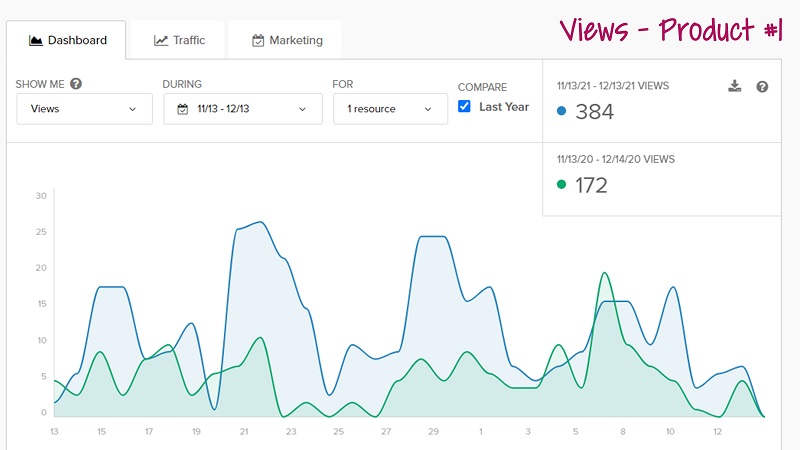Click the 11/13/21 - 12/13/21 VIEWS label
Image resolution: width=800 pixels, height=450 pixels.
coord(613,86)
